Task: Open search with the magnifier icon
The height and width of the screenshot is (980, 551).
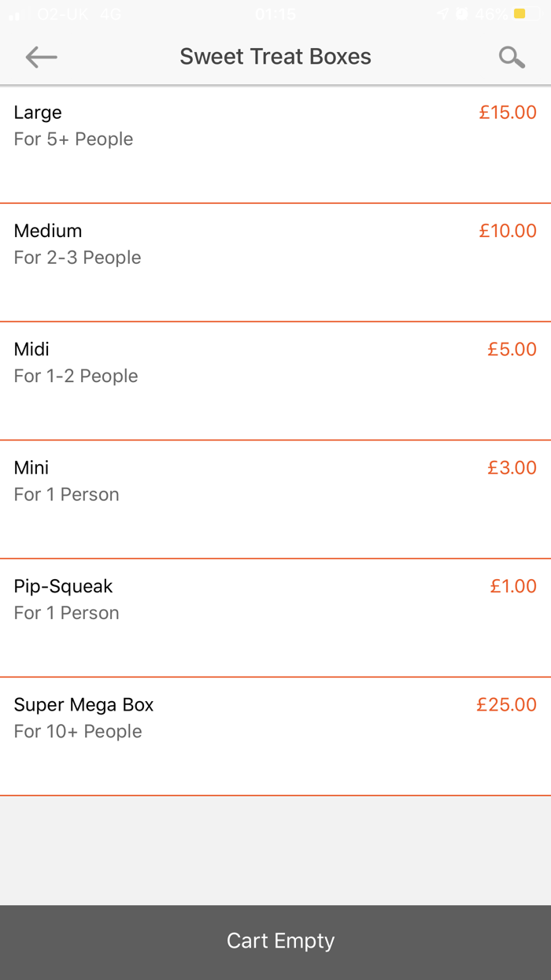Action: tap(512, 57)
